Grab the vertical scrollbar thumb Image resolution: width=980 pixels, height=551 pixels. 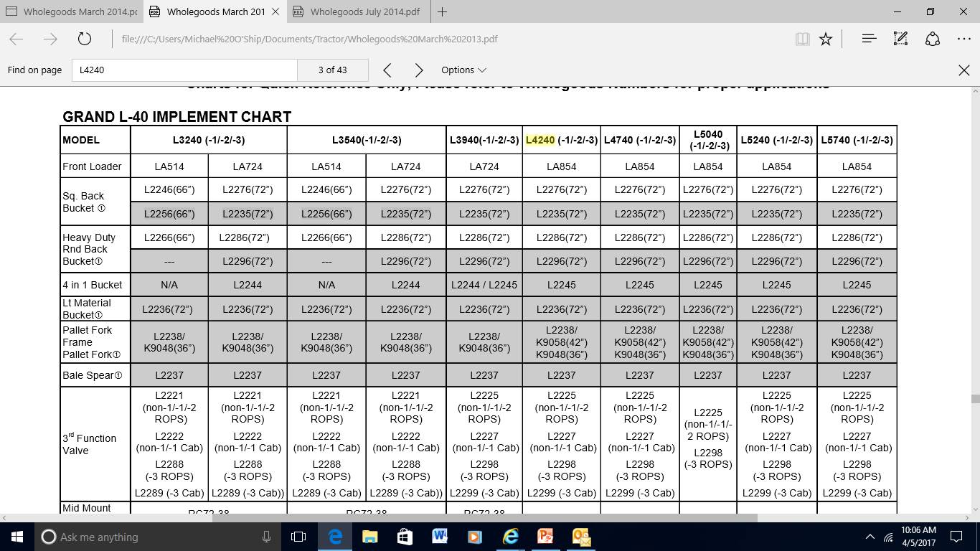click(975, 398)
